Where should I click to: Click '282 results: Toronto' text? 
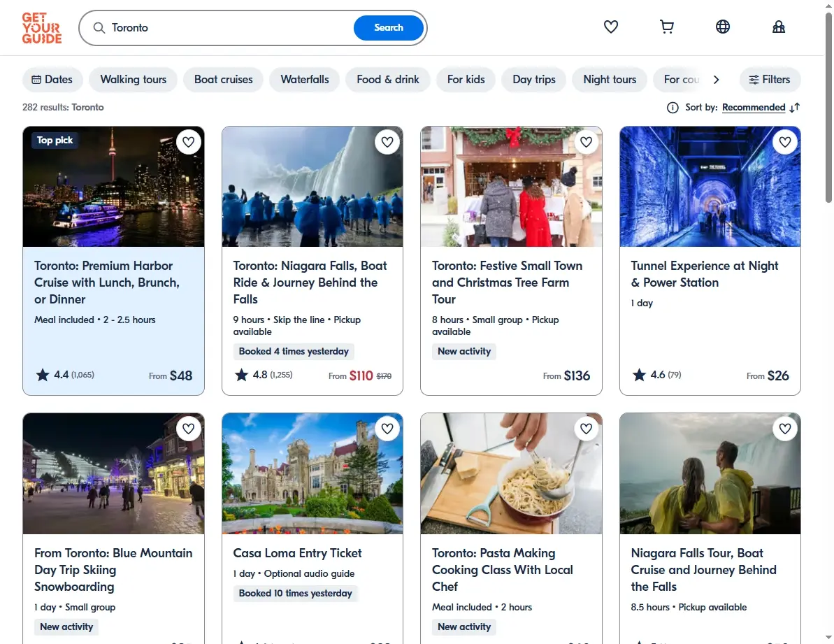point(63,108)
